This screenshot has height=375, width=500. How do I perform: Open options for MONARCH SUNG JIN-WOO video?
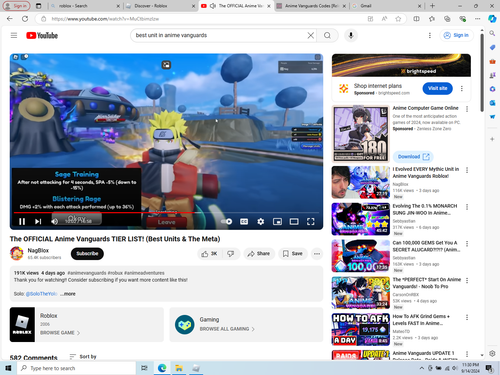[467, 207]
